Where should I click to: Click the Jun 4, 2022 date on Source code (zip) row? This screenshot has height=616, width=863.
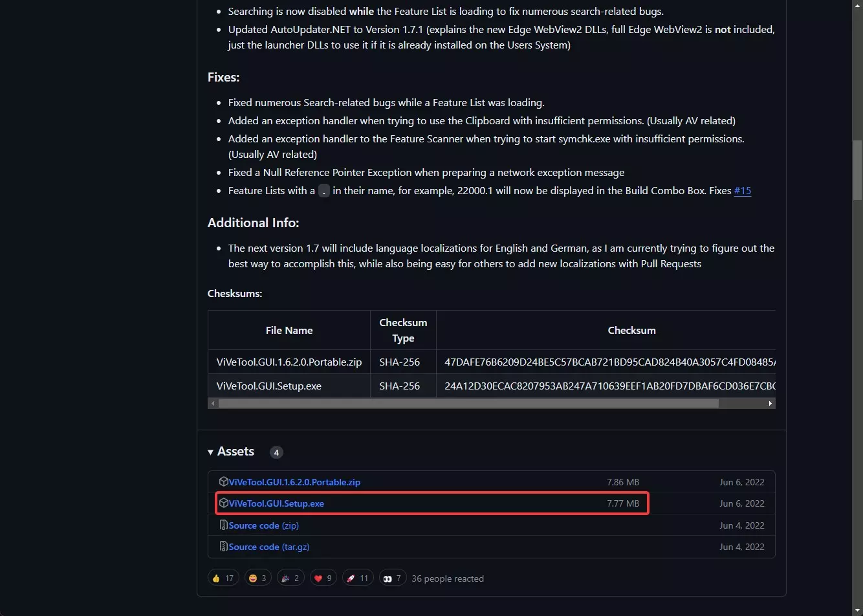[742, 525]
